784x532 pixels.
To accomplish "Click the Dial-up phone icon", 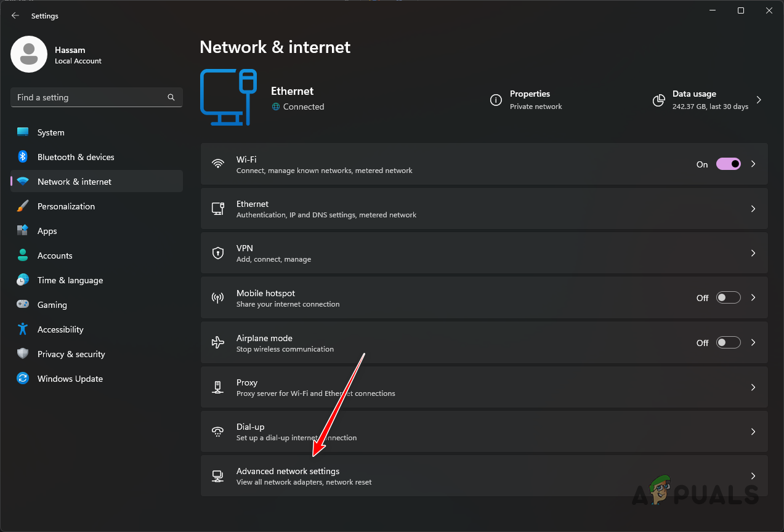I will coord(217,431).
